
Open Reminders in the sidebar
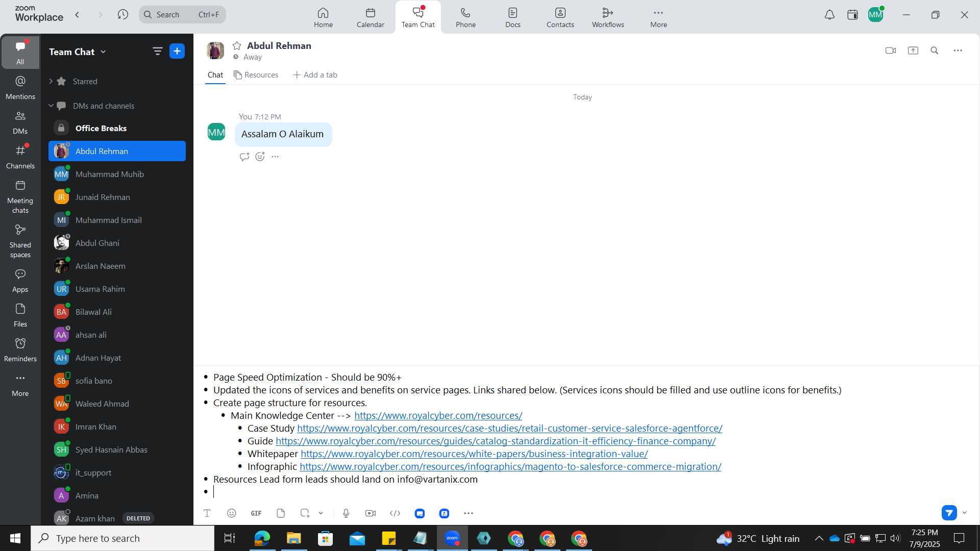(x=20, y=350)
